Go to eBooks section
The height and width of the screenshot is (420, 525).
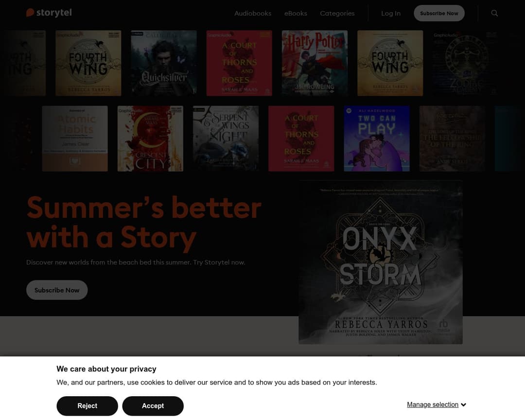pyautogui.click(x=296, y=14)
